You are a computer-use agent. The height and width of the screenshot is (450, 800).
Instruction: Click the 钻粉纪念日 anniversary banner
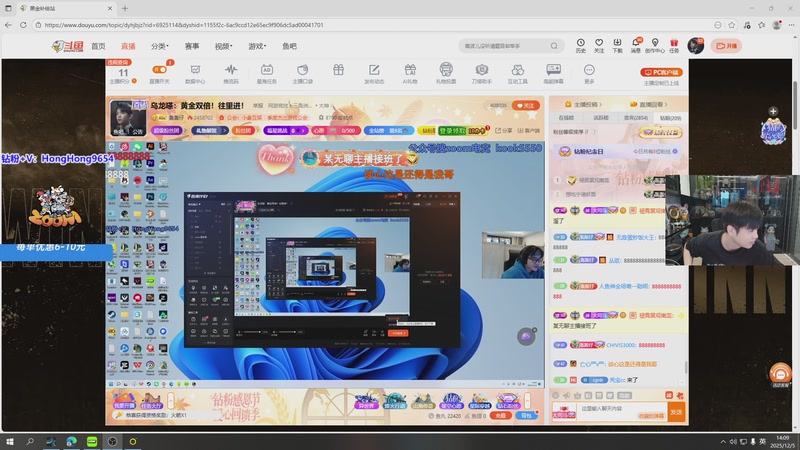coord(618,152)
